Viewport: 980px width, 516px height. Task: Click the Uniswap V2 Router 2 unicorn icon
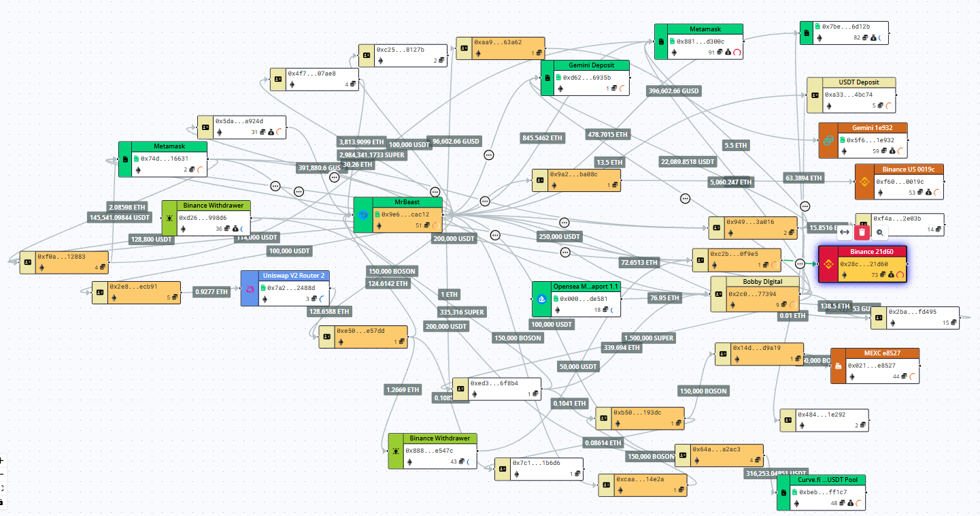250,289
